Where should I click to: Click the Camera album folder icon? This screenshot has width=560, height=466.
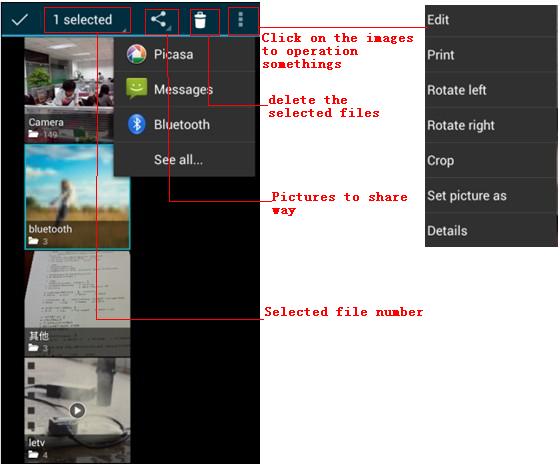pyautogui.click(x=33, y=134)
